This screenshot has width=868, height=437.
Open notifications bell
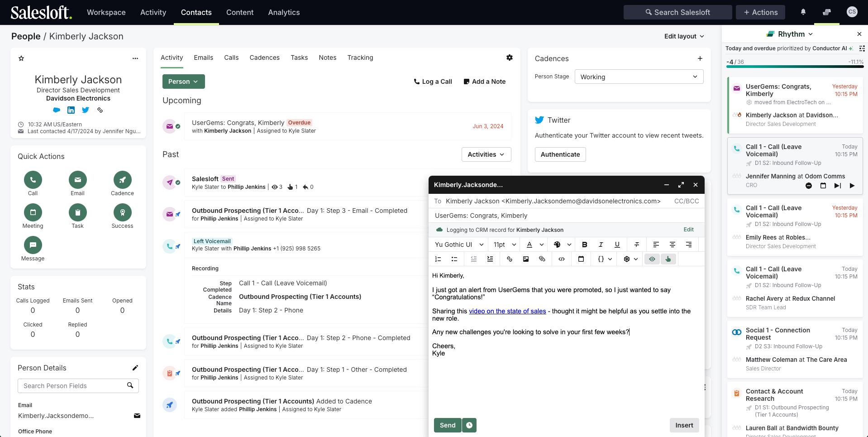point(803,12)
